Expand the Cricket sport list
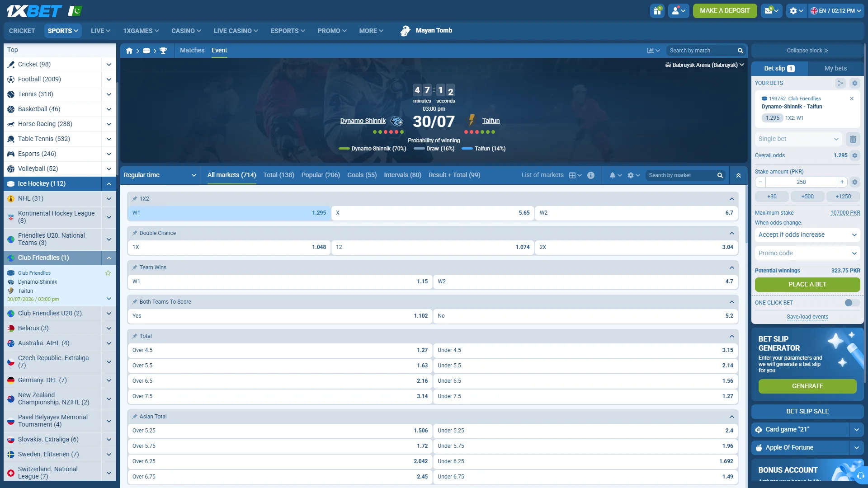Image resolution: width=868 pixels, height=488 pixels. pyautogui.click(x=108, y=65)
